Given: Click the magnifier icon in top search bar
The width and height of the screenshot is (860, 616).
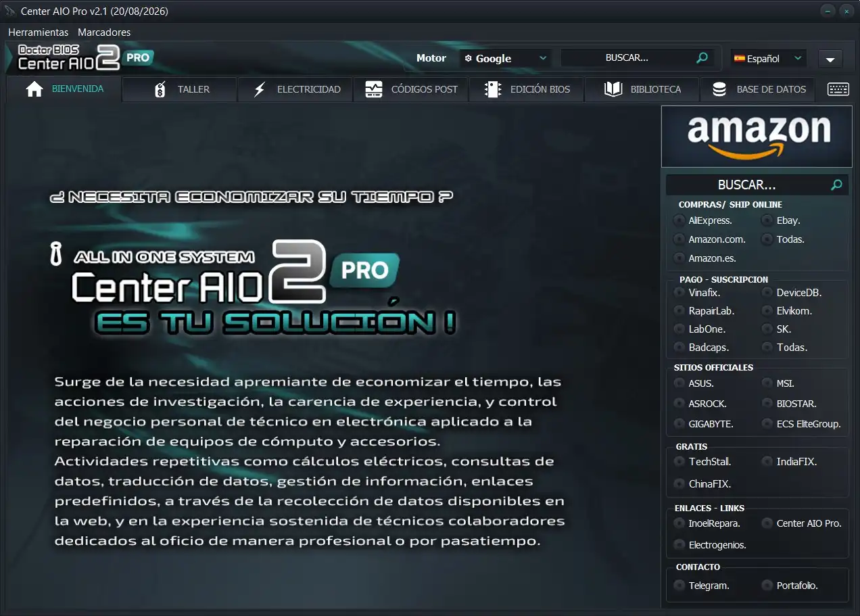Looking at the screenshot, I should [x=702, y=58].
